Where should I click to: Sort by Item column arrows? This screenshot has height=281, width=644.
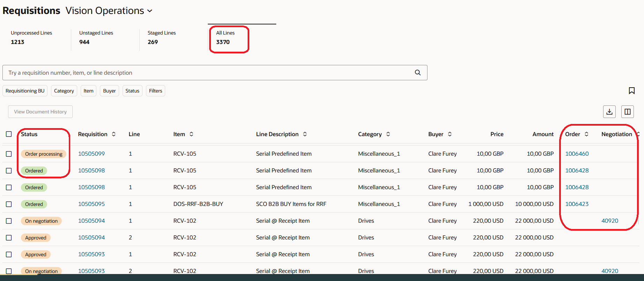coord(191,134)
